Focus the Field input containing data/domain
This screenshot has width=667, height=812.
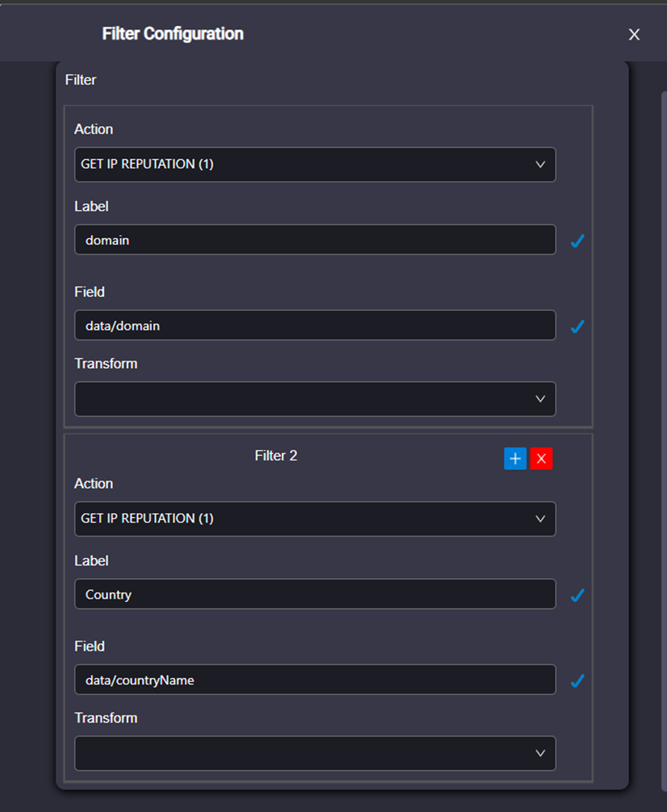[x=315, y=325]
